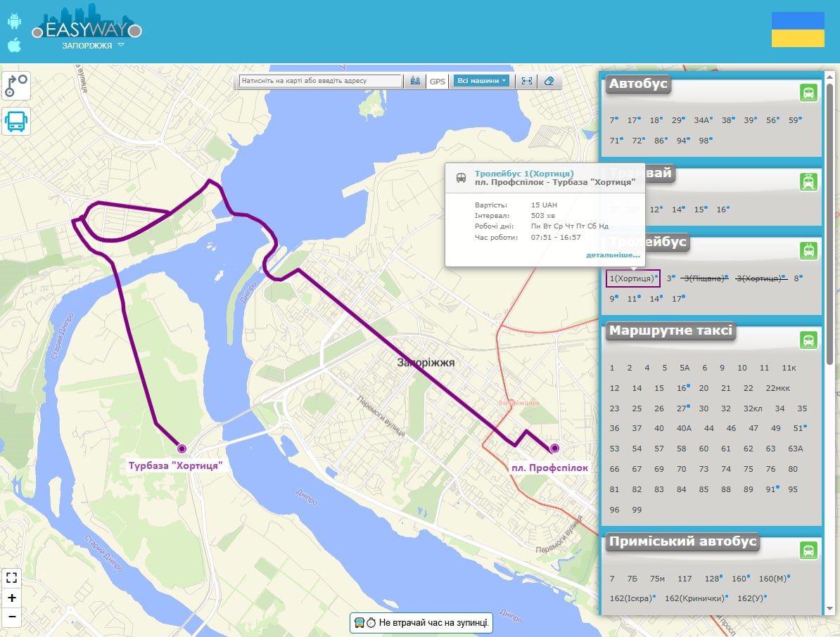
Task: Click the address search input field
Action: [319, 81]
